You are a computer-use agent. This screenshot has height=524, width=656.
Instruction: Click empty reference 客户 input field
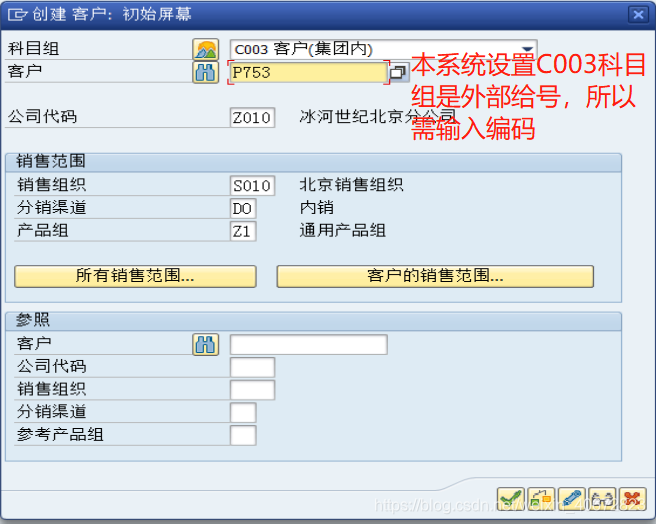309,344
